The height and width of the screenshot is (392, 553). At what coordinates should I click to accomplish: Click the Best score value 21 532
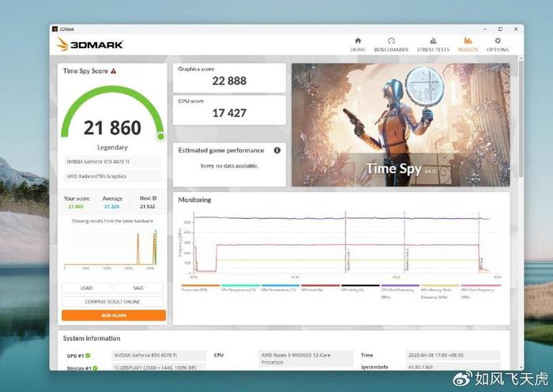coord(148,207)
